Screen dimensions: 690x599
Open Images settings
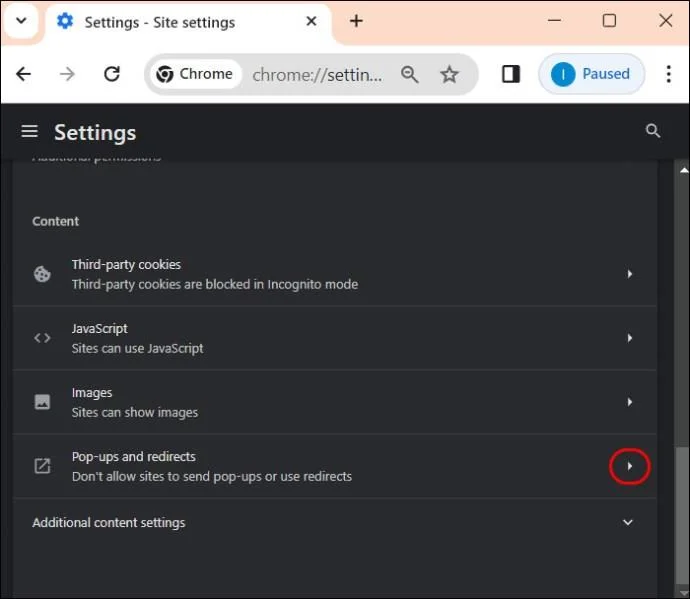pyautogui.click(x=334, y=402)
